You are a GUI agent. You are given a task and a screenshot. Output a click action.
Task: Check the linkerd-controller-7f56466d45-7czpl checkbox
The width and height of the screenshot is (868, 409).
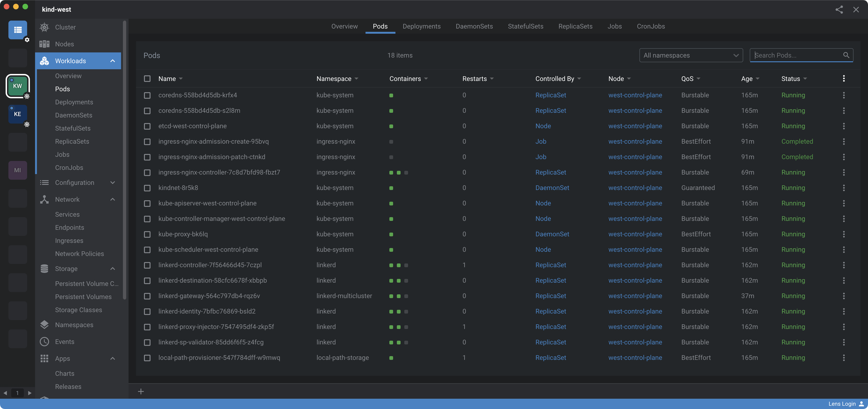pos(147,265)
